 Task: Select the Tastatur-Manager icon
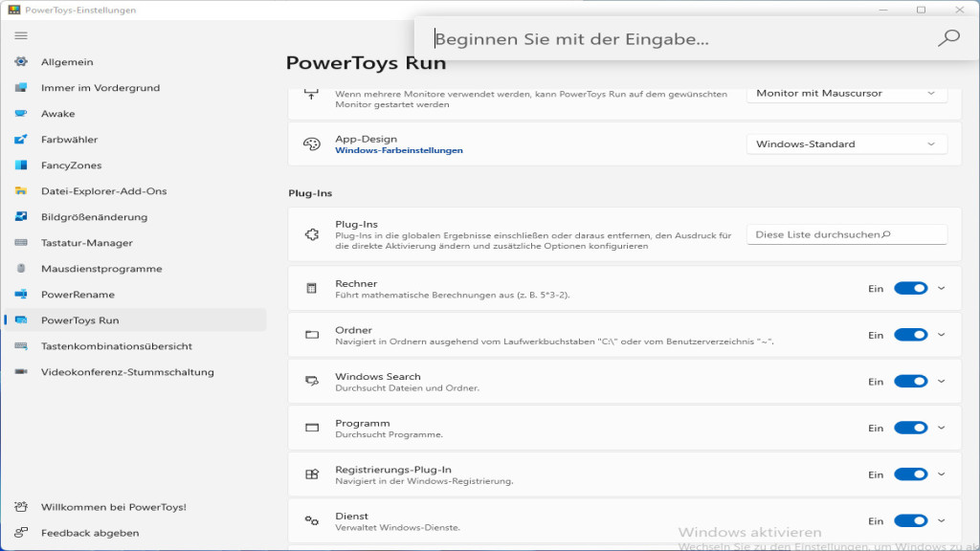click(x=21, y=242)
